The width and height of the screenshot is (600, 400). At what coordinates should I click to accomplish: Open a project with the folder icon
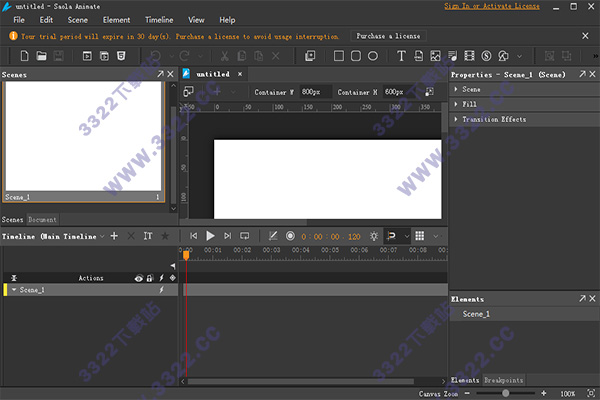tap(41, 56)
